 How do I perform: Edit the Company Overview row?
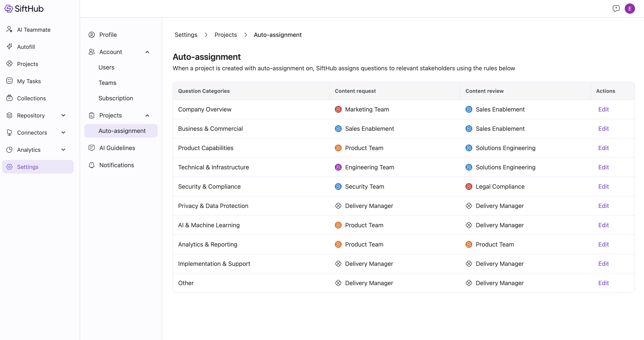point(603,109)
